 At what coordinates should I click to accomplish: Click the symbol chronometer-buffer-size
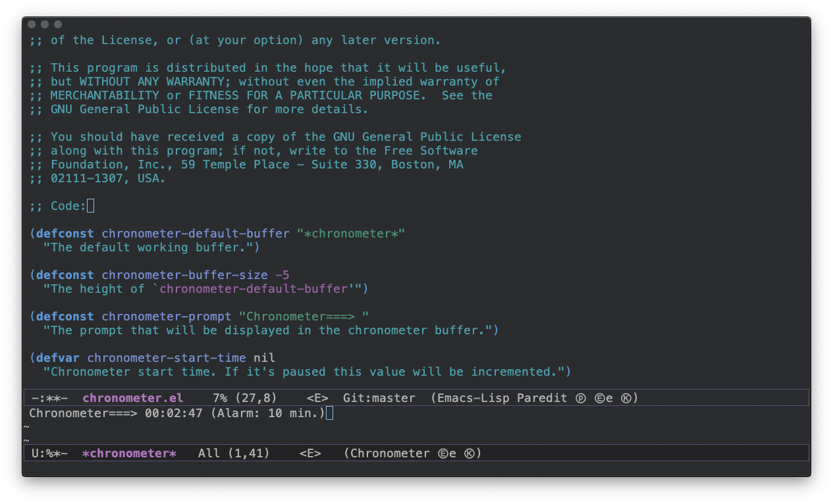click(184, 275)
